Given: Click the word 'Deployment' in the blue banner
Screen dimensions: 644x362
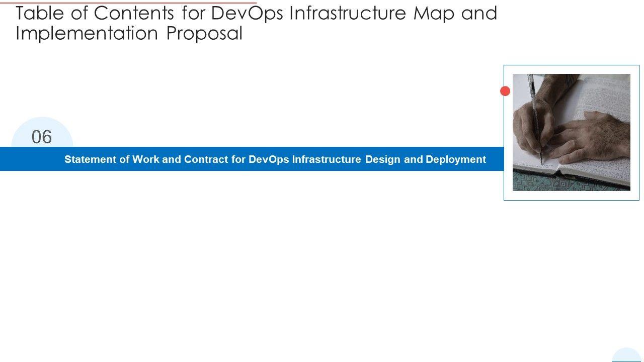Looking at the screenshot, I should coord(456,159).
